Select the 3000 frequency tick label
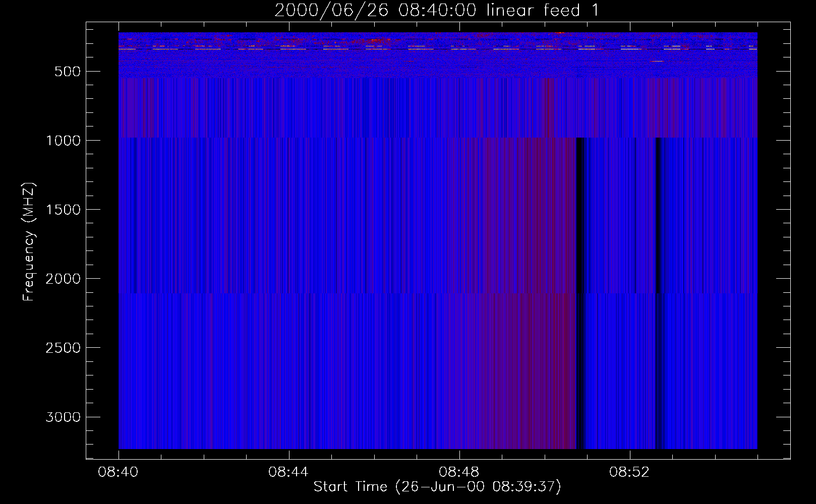Image resolution: width=816 pixels, height=504 pixels. (x=63, y=417)
